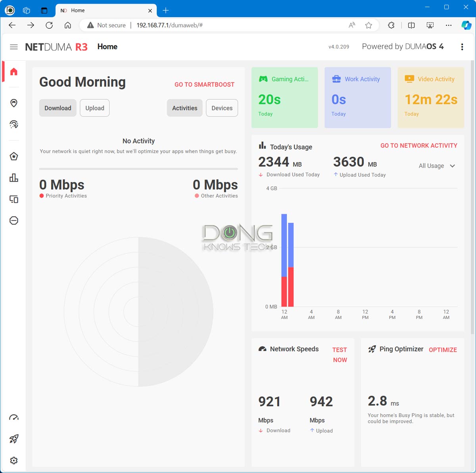Click the bar chart icon beside Today's Usage
The image size is (476, 473).
(262, 146)
